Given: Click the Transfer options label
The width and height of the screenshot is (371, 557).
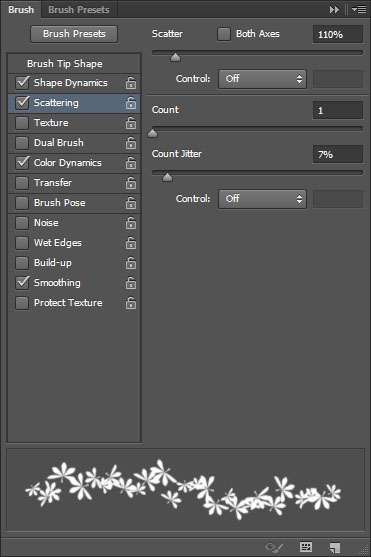Looking at the screenshot, I should 53,183.
